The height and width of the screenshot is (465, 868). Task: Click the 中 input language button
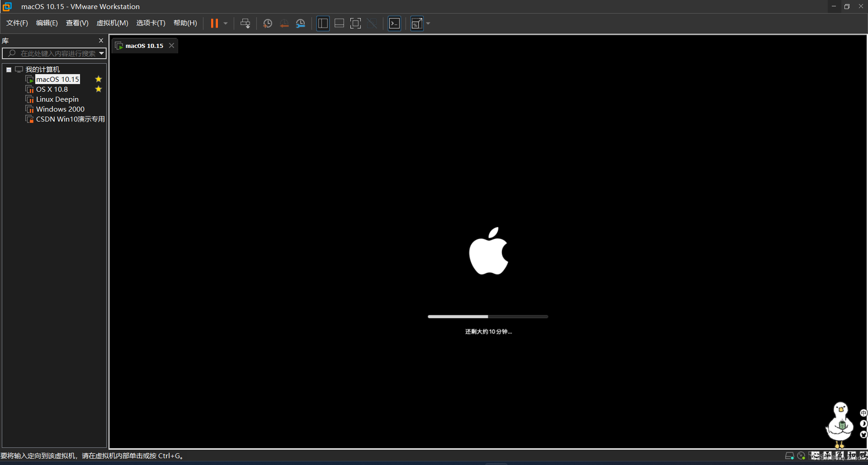click(863, 413)
